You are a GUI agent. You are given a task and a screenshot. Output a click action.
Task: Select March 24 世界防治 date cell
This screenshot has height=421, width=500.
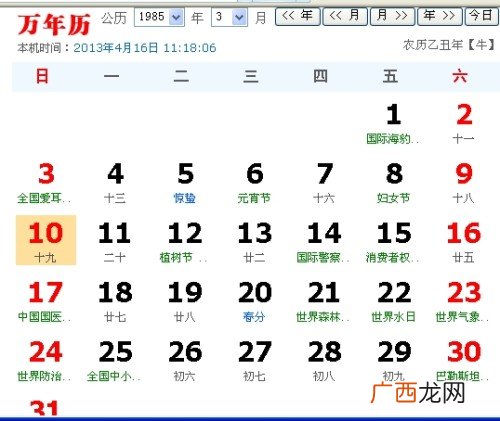(46, 359)
